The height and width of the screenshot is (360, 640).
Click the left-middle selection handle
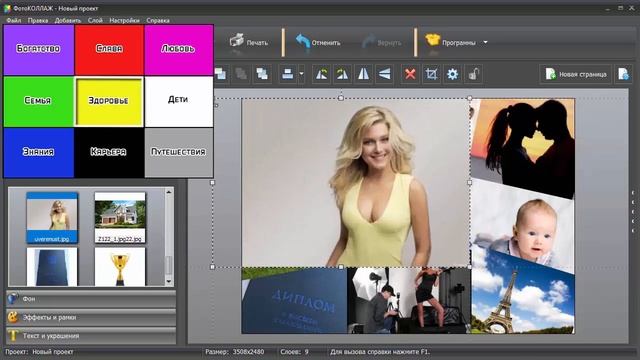coord(212,182)
